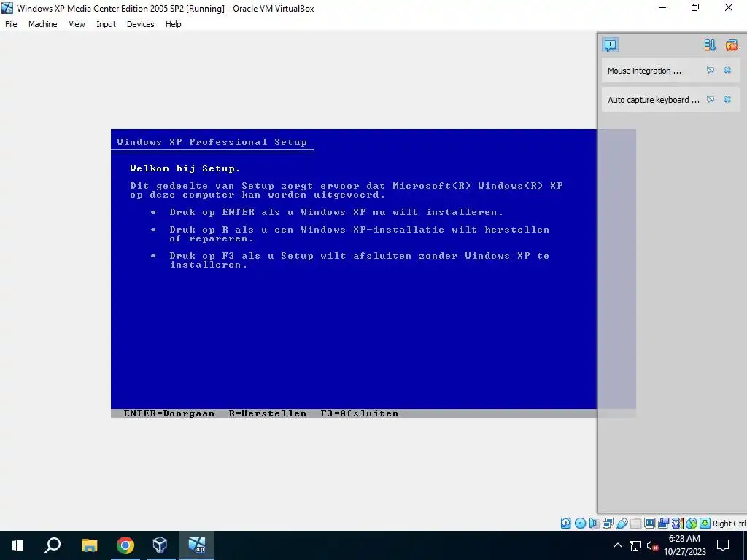Click the order-notifications sort icon
This screenshot has width=747, height=560.
point(710,45)
